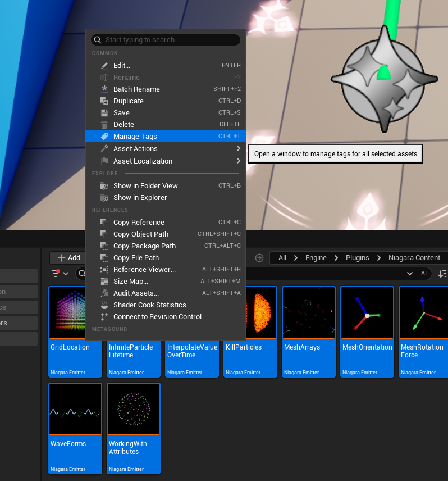Select Manage Tags menu entry
This screenshot has width=448, height=481.
point(166,137)
